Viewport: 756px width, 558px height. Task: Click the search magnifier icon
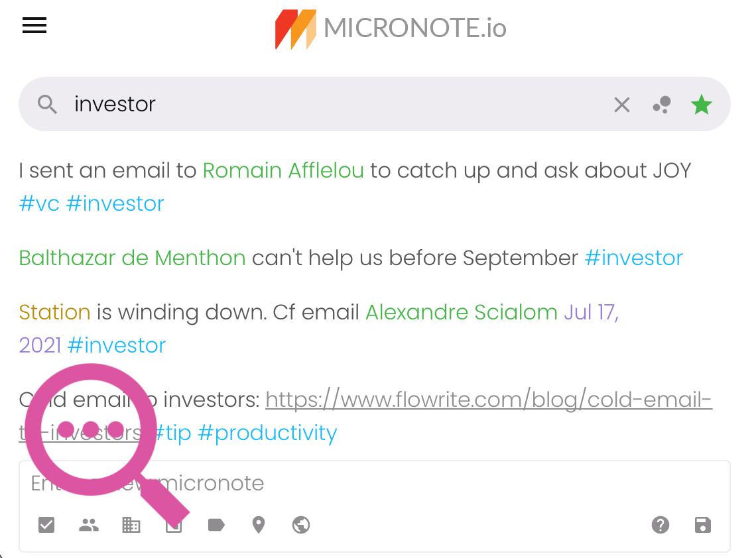47,104
